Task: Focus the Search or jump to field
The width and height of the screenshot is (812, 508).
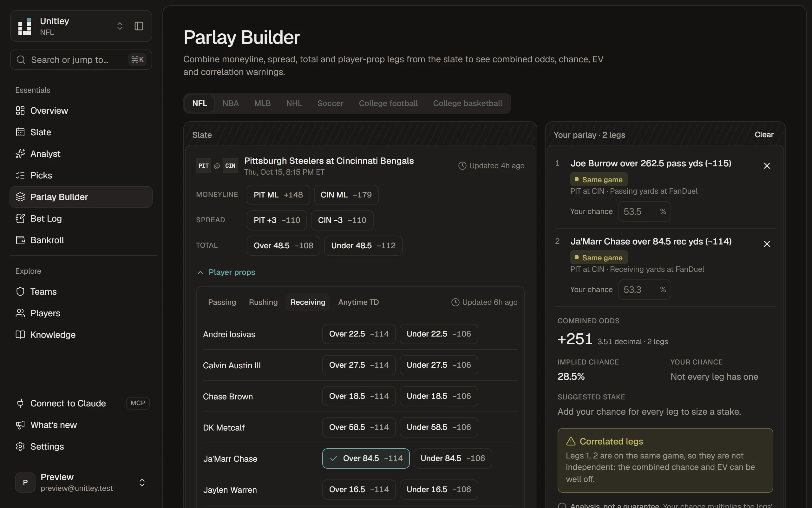Action: (81, 60)
